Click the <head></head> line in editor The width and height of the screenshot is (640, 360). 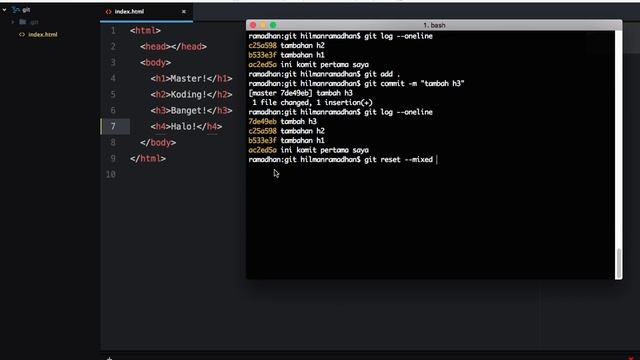pyautogui.click(x=173, y=47)
